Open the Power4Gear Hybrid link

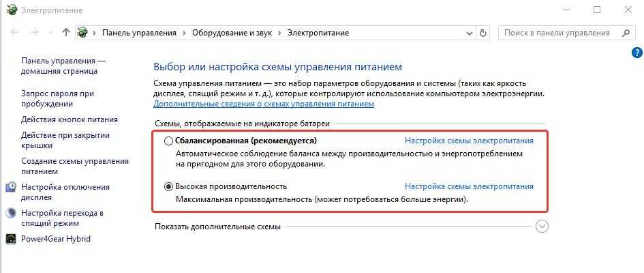tap(56, 239)
